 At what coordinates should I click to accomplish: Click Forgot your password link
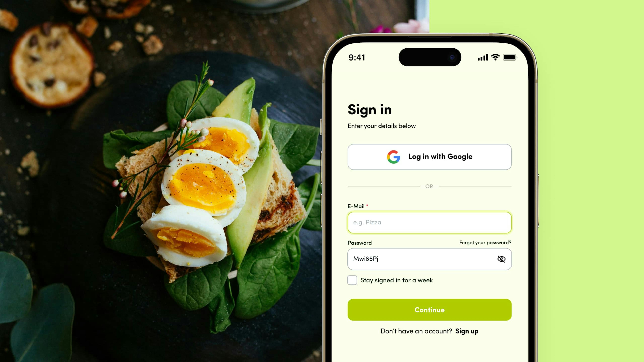485,242
